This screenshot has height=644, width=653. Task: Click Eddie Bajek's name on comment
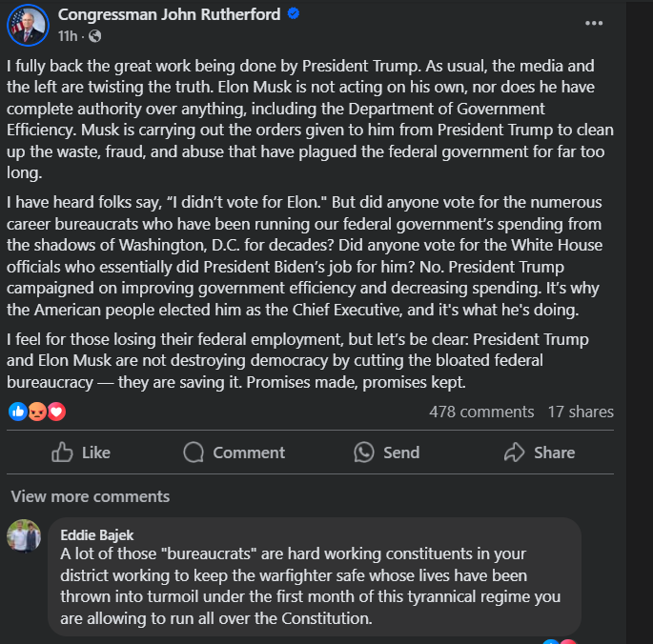tap(94, 534)
